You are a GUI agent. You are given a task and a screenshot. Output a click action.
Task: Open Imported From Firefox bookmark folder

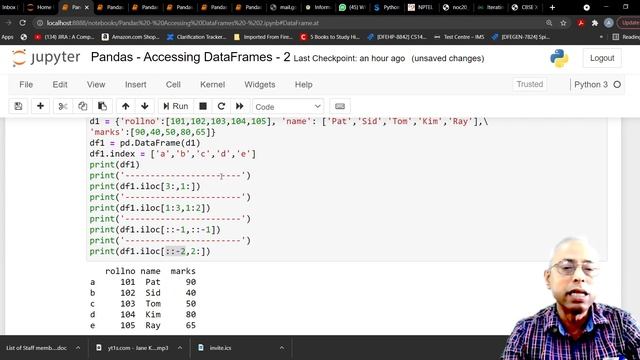[x=263, y=37]
